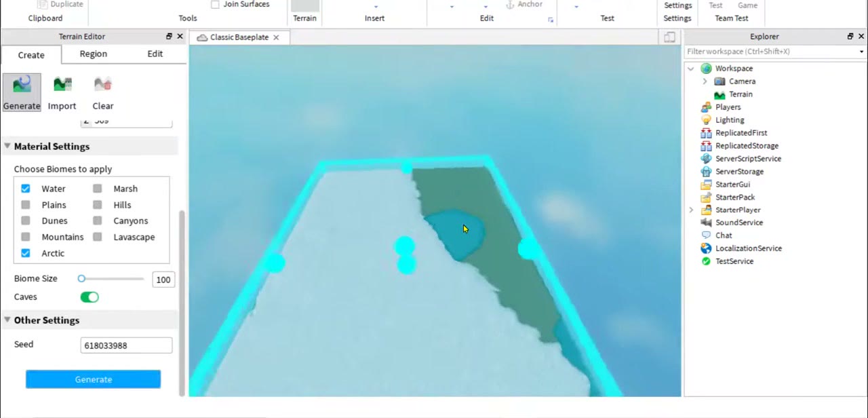Viewport: 868px width, 418px height.
Task: Click the viewport layout icon above the 3D view
Action: click(669, 37)
